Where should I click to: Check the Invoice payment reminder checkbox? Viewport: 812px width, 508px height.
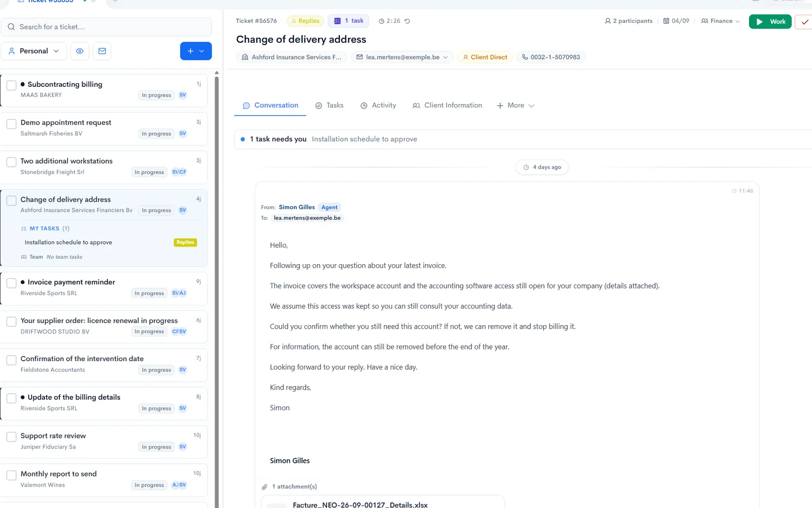point(11,283)
